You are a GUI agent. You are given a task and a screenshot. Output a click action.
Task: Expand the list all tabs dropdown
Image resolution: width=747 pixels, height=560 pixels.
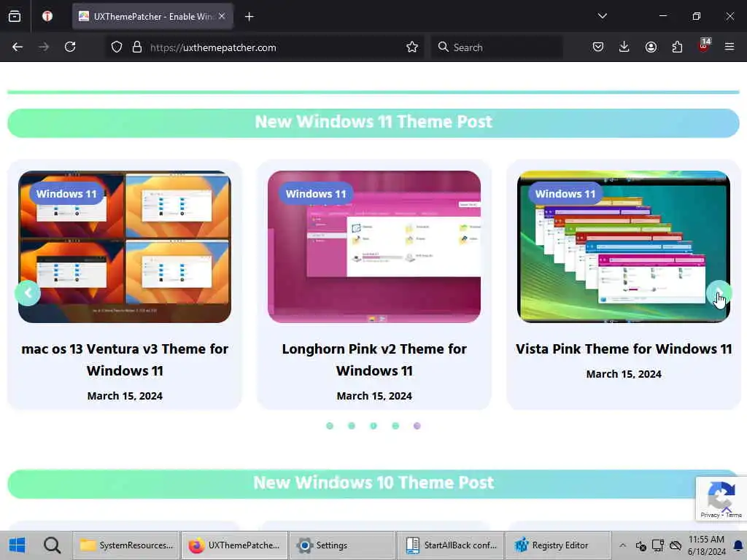pyautogui.click(x=602, y=16)
